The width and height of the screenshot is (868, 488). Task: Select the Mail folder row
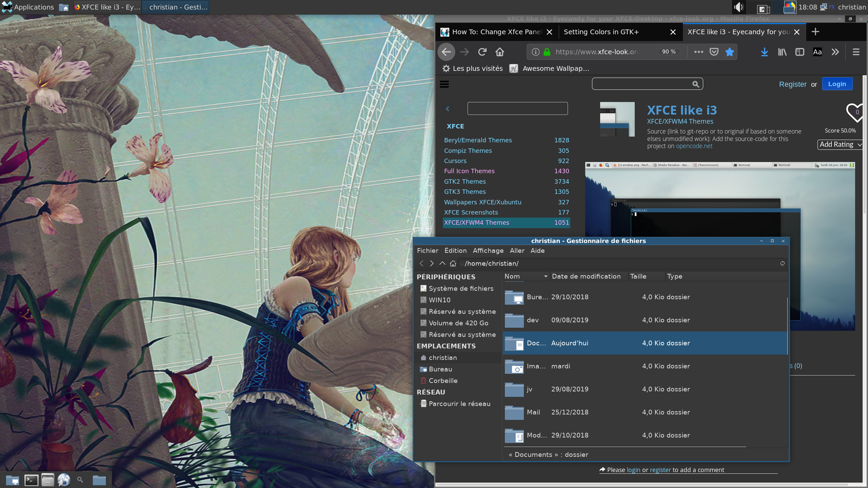pos(645,412)
